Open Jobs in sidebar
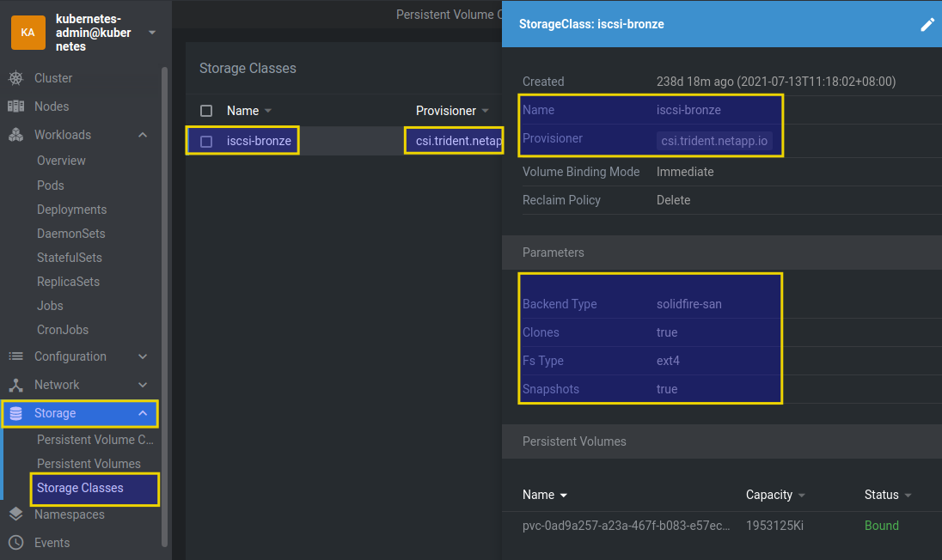This screenshot has width=942, height=560. (x=50, y=306)
